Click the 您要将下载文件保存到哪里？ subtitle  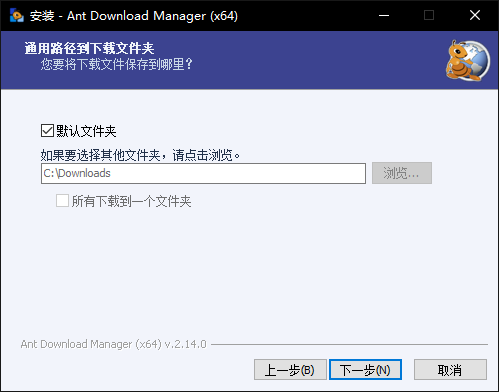pyautogui.click(x=117, y=64)
